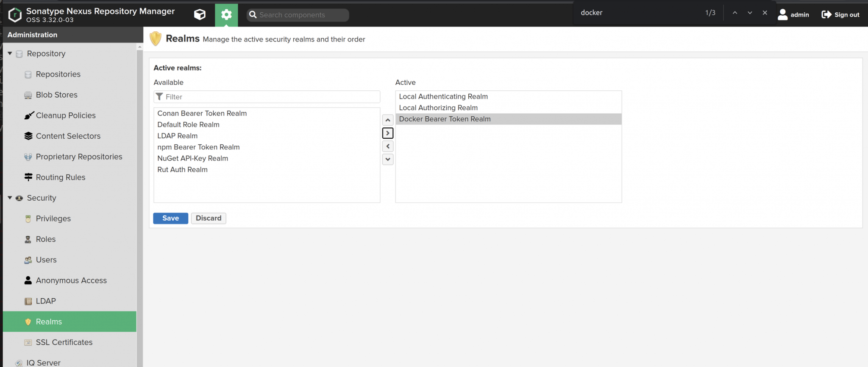Open Blob Stores in the sidebar

point(56,95)
